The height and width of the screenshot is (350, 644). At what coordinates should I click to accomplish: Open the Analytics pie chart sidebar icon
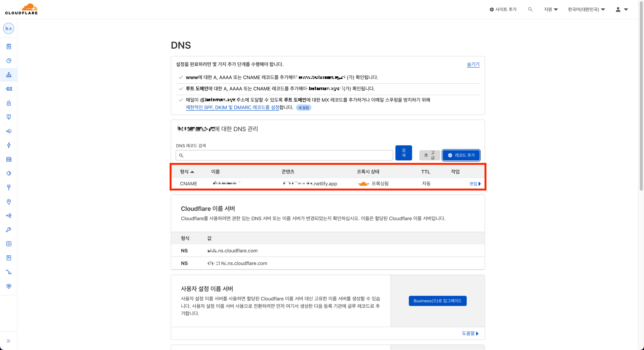(x=9, y=61)
